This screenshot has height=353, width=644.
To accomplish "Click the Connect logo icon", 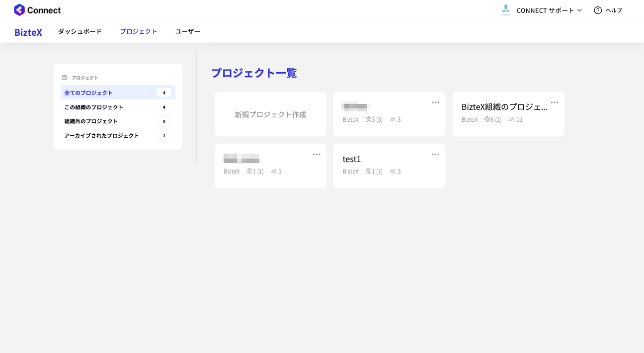I will pyautogui.click(x=19, y=10).
